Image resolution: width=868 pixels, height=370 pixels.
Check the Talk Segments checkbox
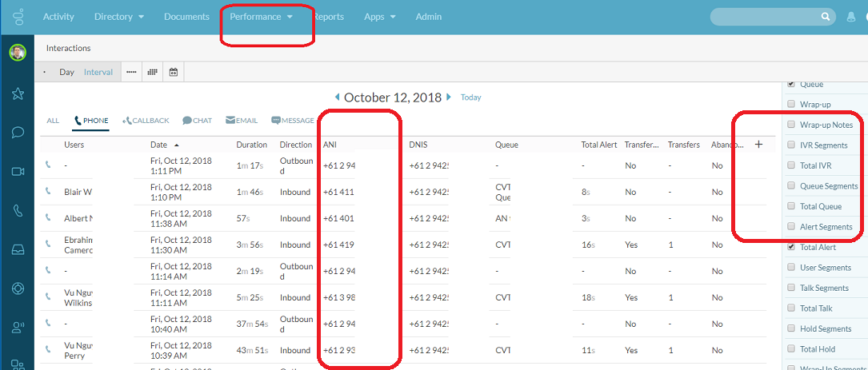point(791,288)
